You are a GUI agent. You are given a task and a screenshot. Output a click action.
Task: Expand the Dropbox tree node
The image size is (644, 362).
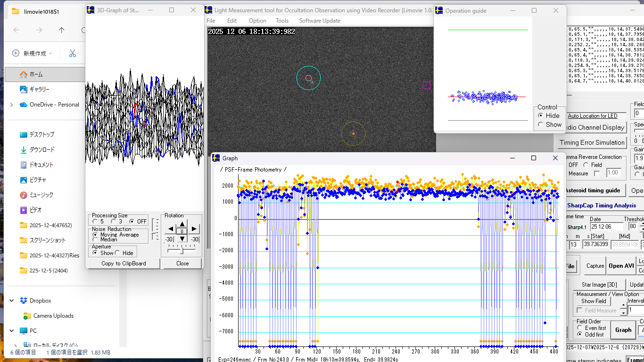click(x=12, y=301)
